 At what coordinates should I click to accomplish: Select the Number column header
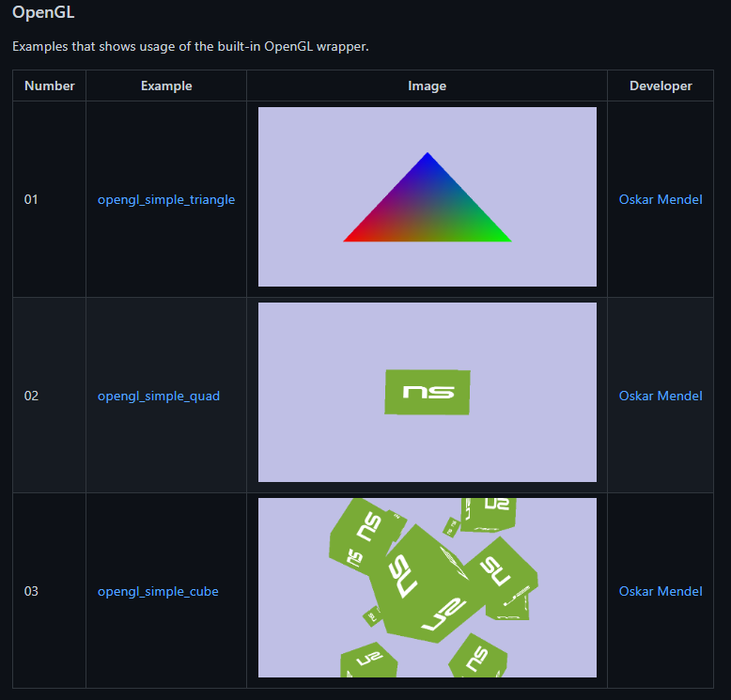point(50,86)
